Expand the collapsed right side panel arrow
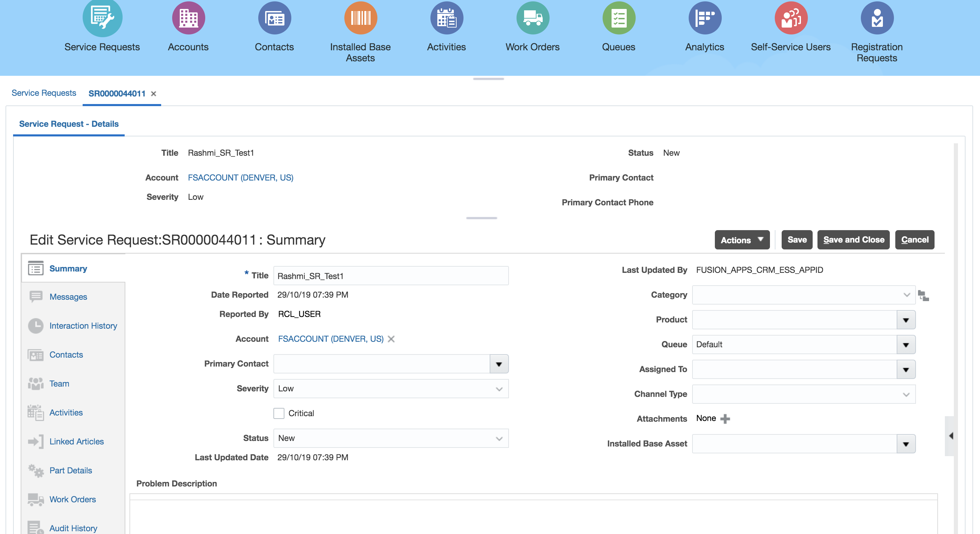Image resolution: width=980 pixels, height=534 pixels. pyautogui.click(x=950, y=436)
